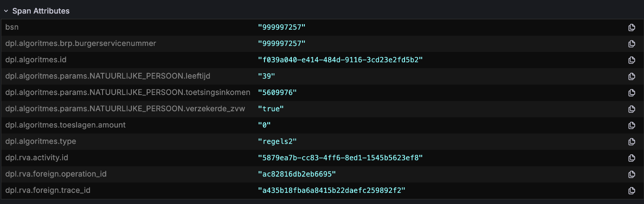Copy the dpl.algoritmes.id value
The image size is (644, 204).
(x=631, y=60)
